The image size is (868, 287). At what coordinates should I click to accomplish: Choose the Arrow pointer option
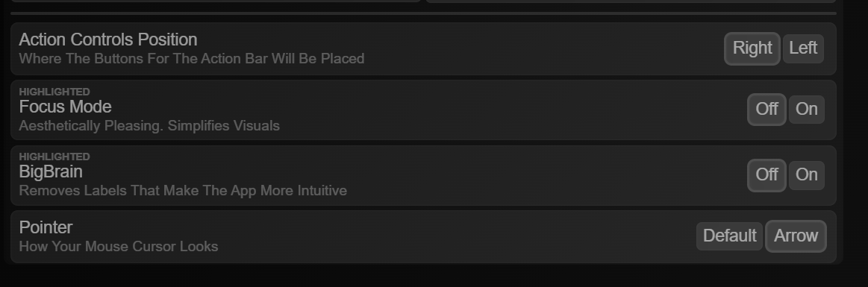tap(796, 236)
